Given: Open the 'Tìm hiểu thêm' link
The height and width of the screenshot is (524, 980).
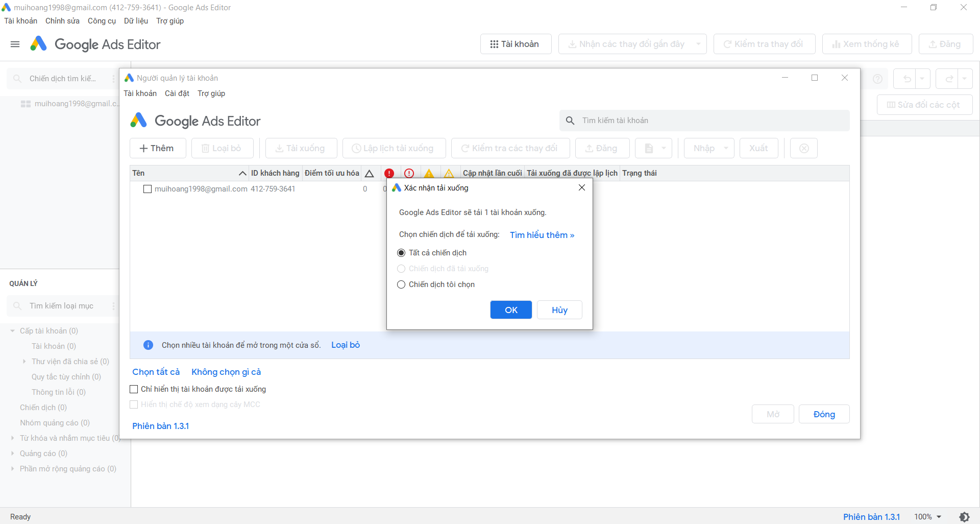Looking at the screenshot, I should pyautogui.click(x=542, y=235).
